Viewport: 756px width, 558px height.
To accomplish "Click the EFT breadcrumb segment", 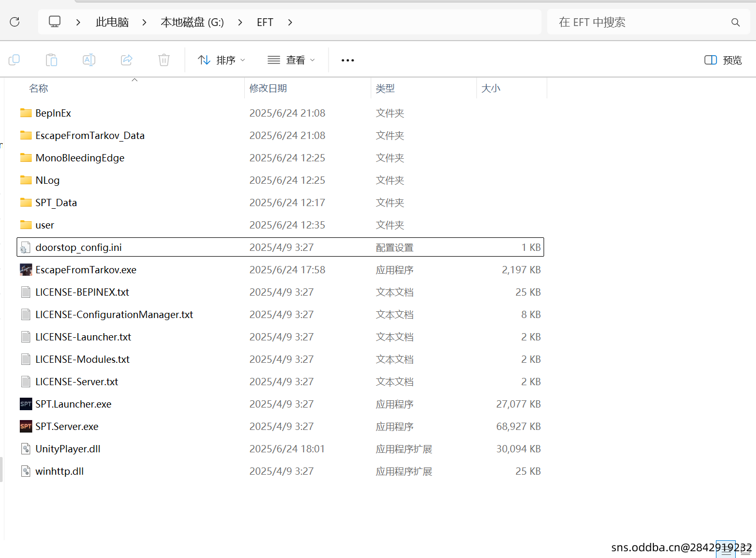I will 265,22.
